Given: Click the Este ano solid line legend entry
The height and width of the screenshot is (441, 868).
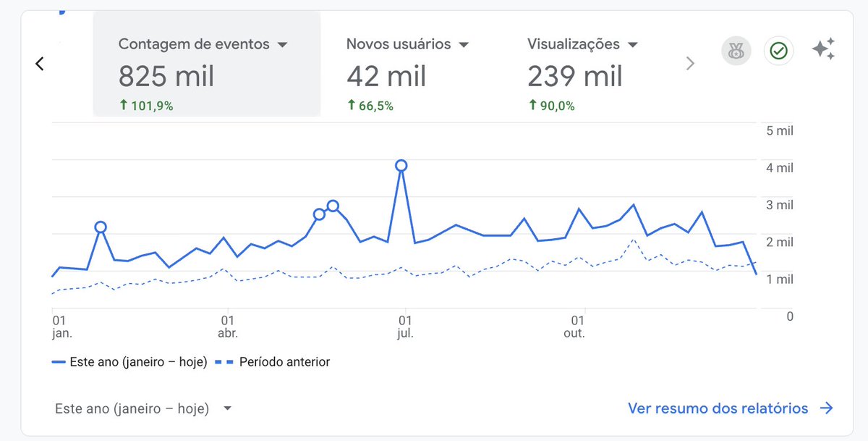Looking at the screenshot, I should pos(129,361).
